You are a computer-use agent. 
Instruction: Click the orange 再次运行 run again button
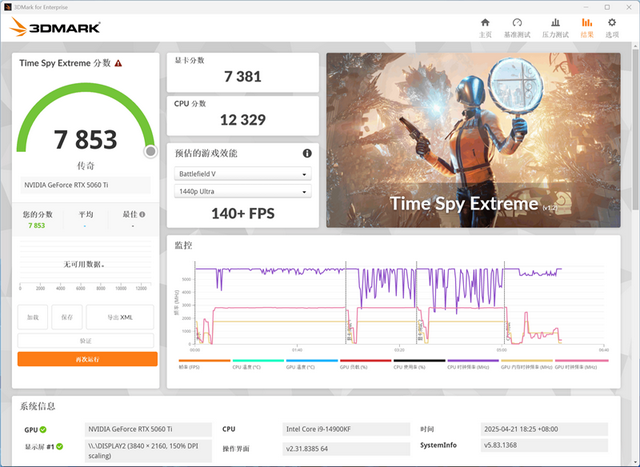pyautogui.click(x=87, y=359)
